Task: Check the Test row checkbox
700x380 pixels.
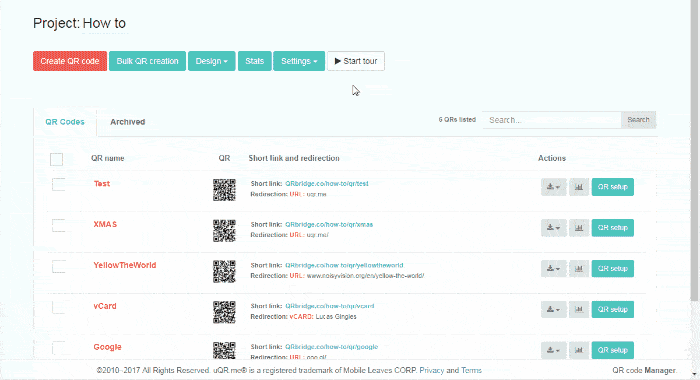Action: [x=58, y=184]
